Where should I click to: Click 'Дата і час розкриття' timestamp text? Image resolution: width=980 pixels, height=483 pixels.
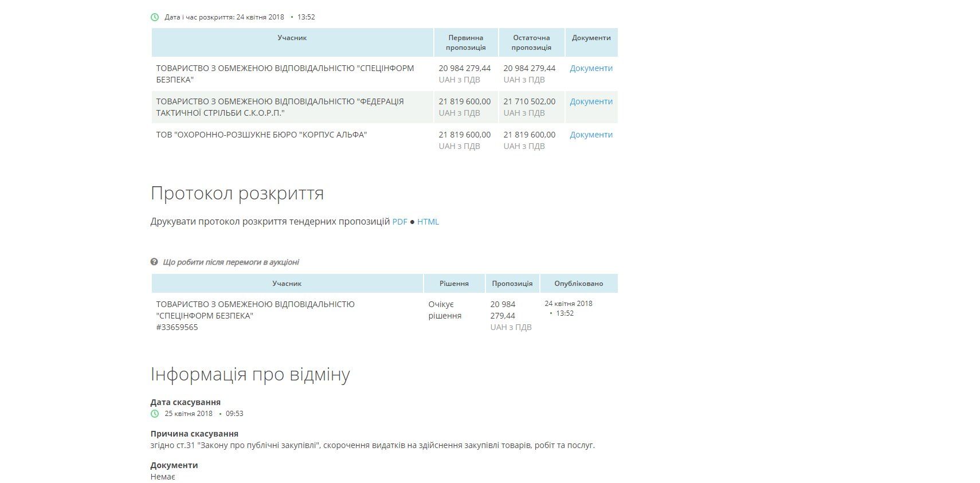240,17
